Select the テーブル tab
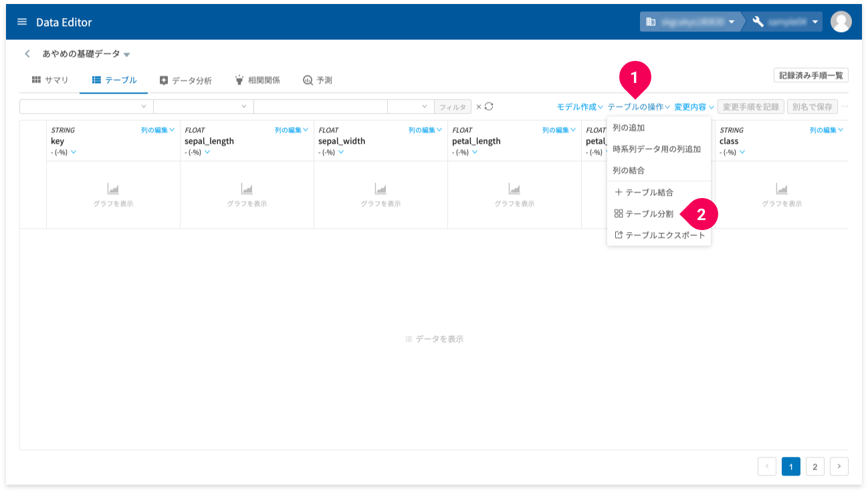 coord(114,80)
